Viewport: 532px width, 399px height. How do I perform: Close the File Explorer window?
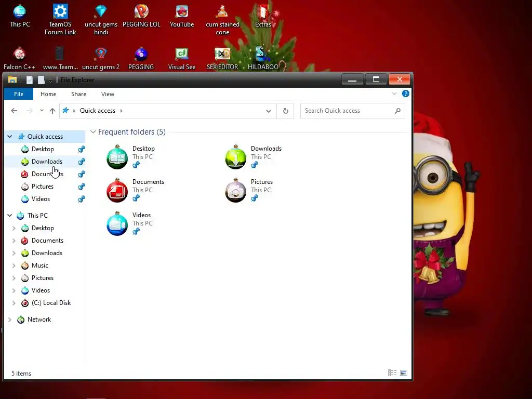[x=400, y=79]
